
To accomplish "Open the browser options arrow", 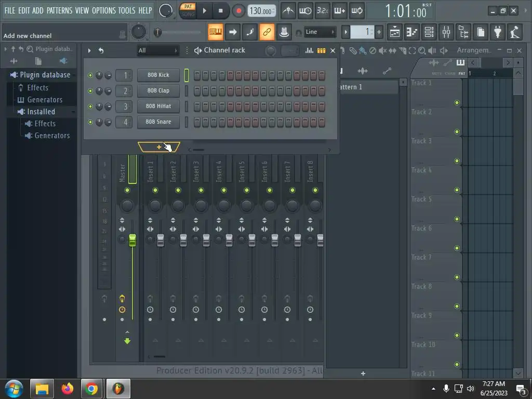I will point(5,49).
